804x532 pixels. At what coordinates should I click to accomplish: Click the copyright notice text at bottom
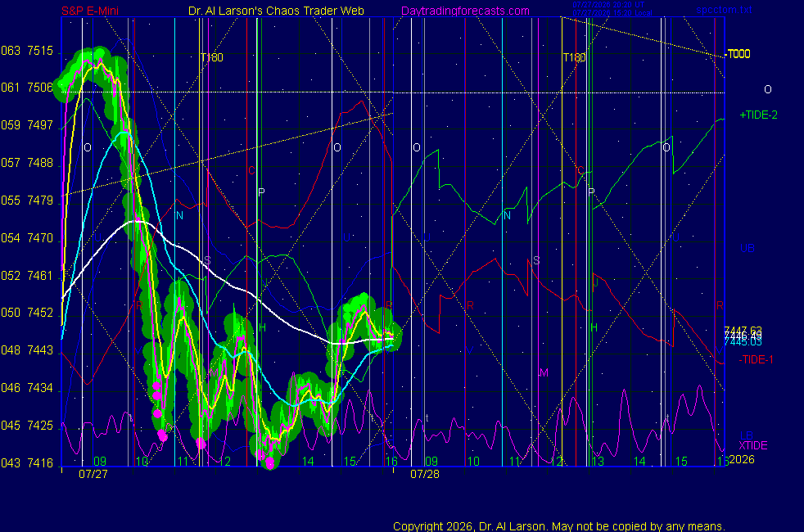[x=559, y=526]
